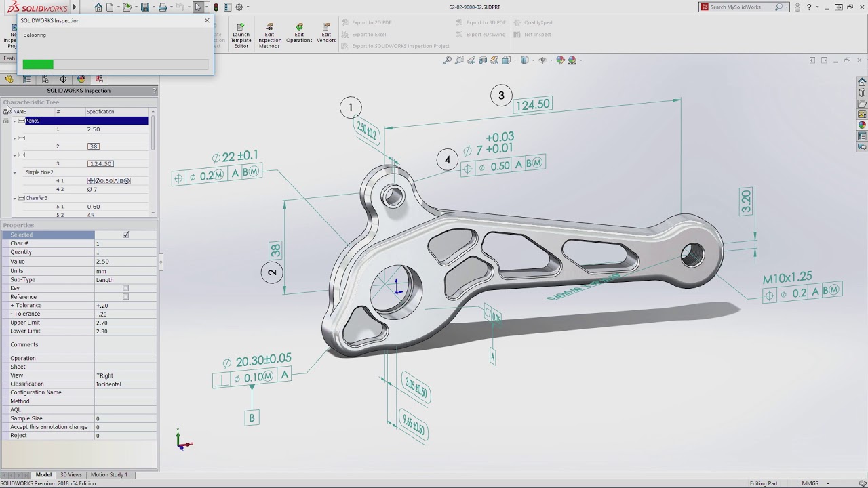Open the DisplayManager color ball tab

(81, 79)
